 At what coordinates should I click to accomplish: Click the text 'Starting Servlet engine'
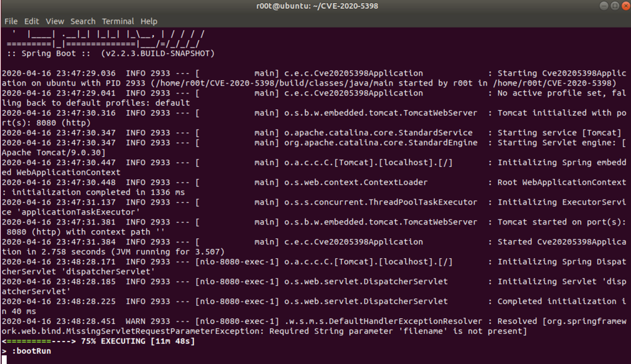555,143
